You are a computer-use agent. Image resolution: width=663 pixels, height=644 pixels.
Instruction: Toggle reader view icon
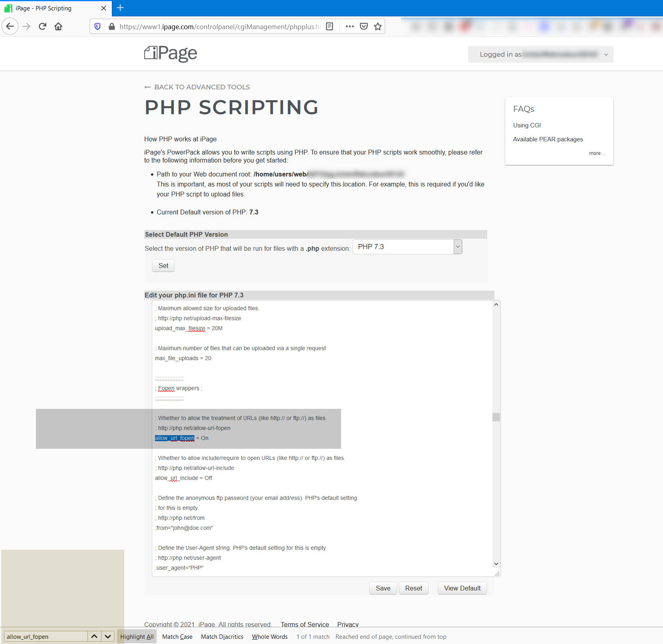coord(330,26)
